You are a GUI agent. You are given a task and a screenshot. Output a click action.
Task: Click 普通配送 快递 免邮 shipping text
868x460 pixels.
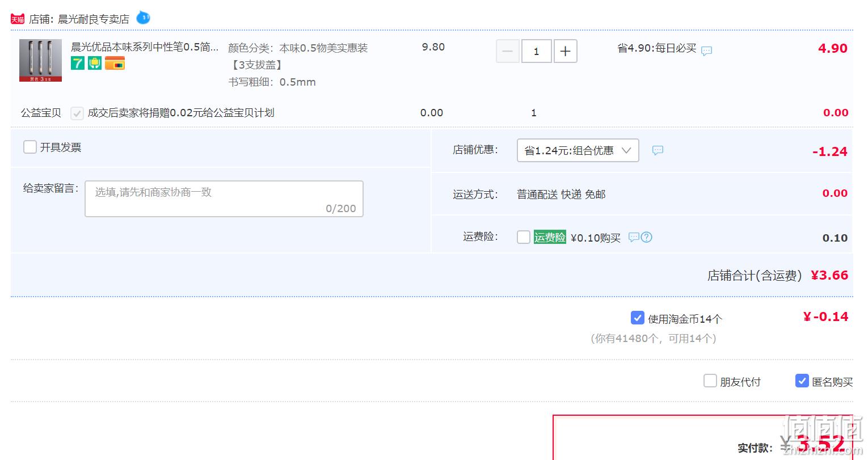pos(561,195)
